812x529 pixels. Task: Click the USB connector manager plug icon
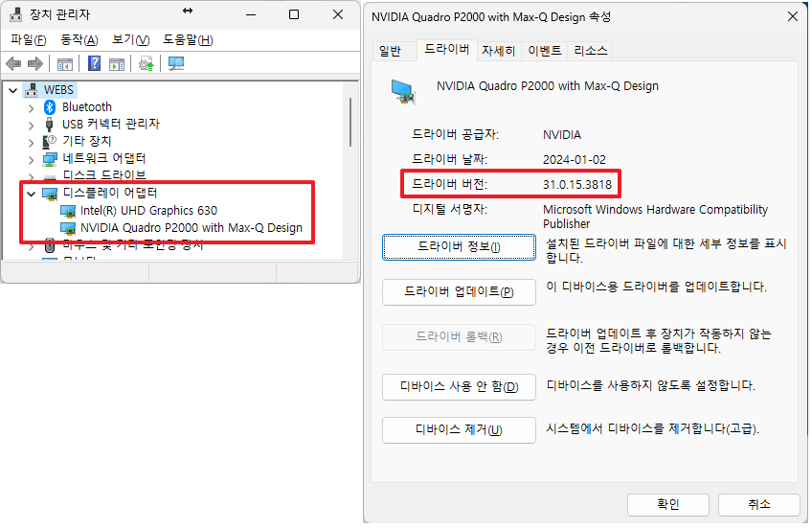click(x=49, y=125)
